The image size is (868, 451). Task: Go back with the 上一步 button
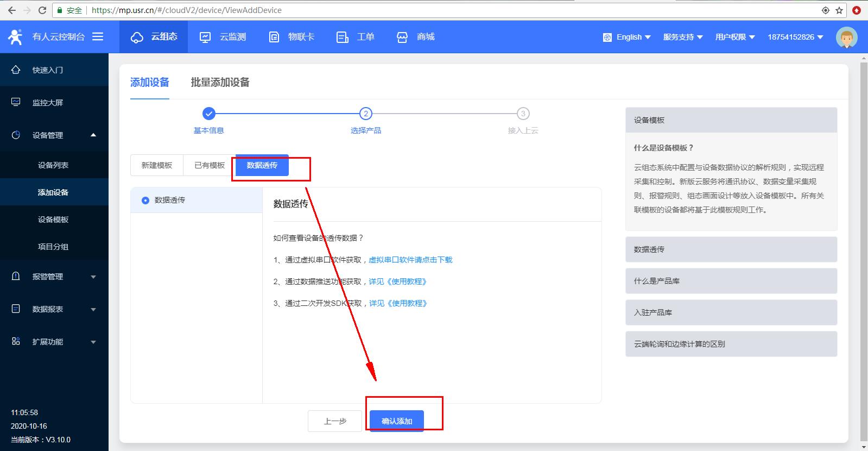[x=335, y=421]
